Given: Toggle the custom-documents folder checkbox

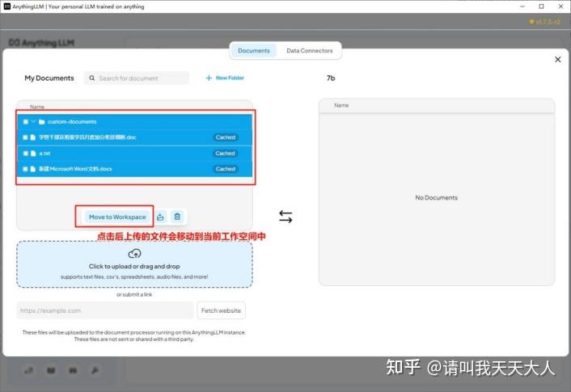Looking at the screenshot, I should point(25,121).
